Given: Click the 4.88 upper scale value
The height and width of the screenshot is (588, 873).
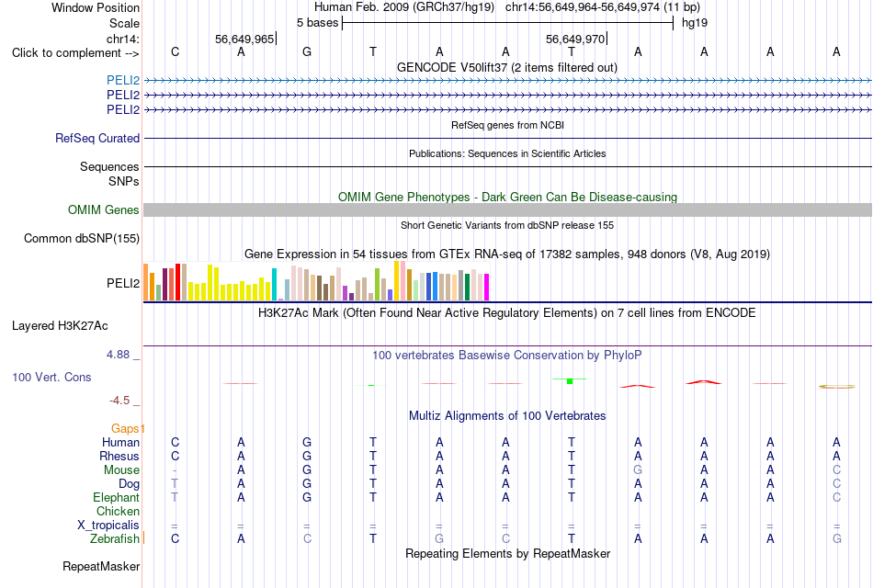Looking at the screenshot, I should (118, 354).
